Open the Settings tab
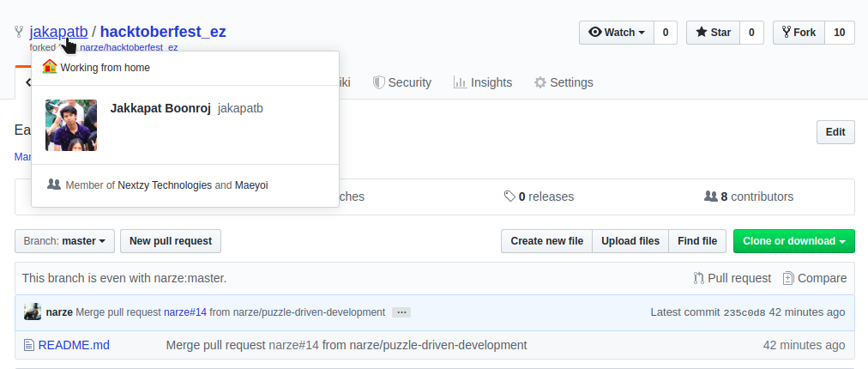Viewport: 868px width, 369px height. click(x=563, y=82)
